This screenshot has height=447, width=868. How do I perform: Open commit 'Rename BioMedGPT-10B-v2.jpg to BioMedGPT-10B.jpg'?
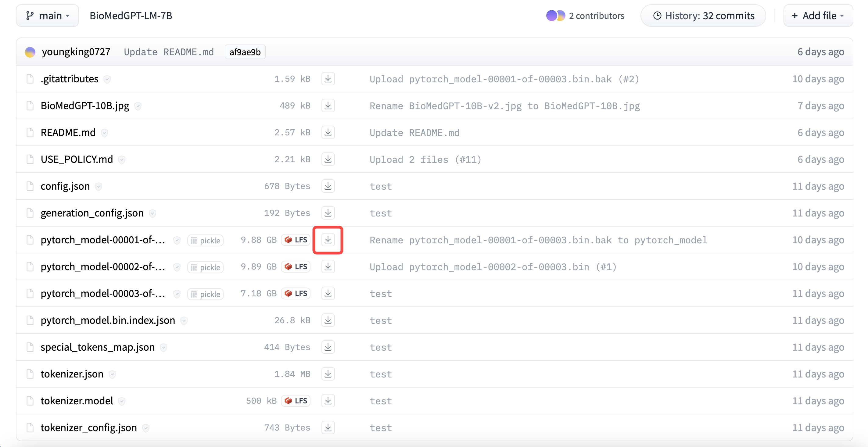[505, 106]
